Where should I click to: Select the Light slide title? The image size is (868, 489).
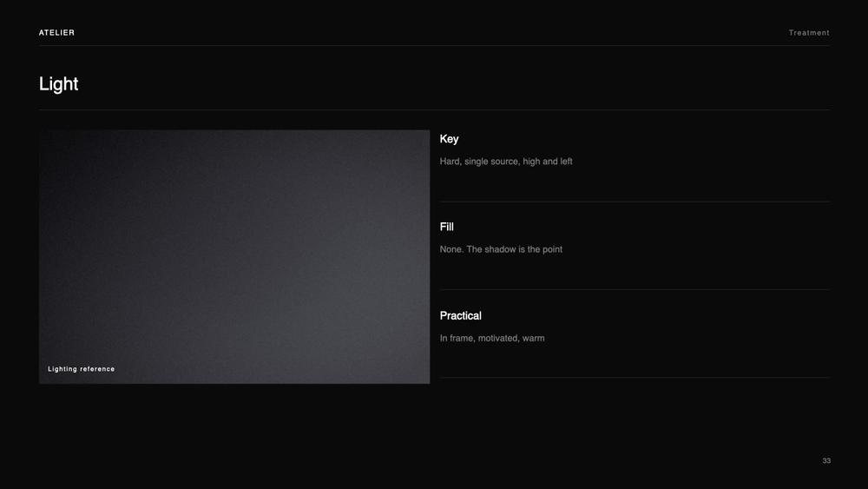[59, 84]
